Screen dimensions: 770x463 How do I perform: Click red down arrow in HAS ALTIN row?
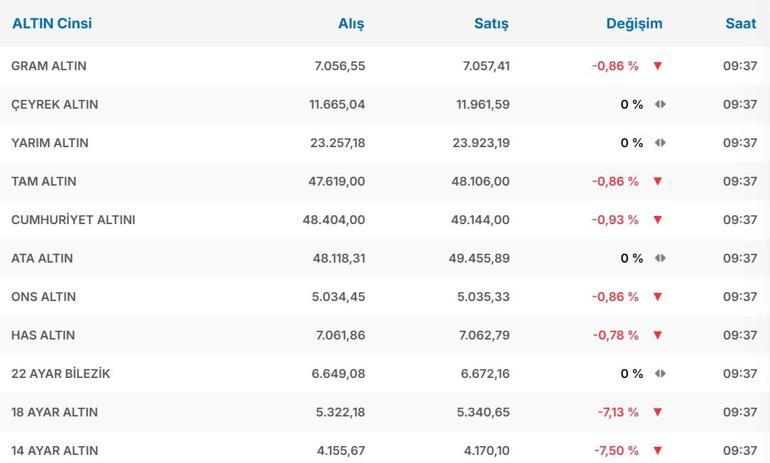tap(657, 335)
